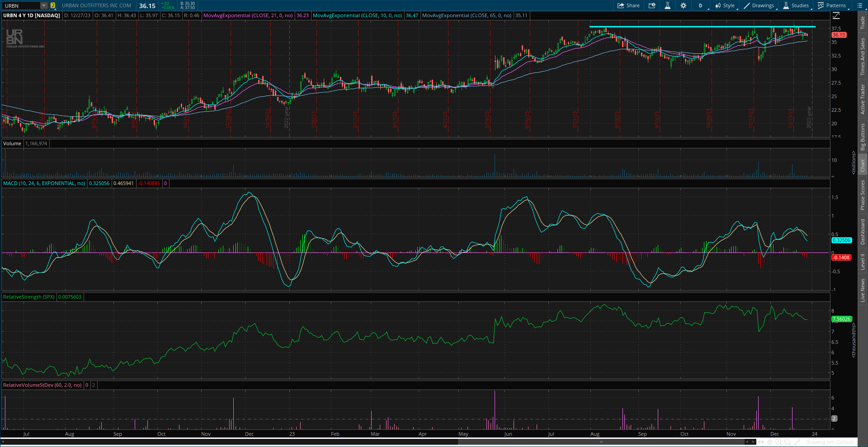Click MovAvgExponential (CLOSE, 10, 0, no) label
Screen dimensions: 868x447
click(357, 15)
